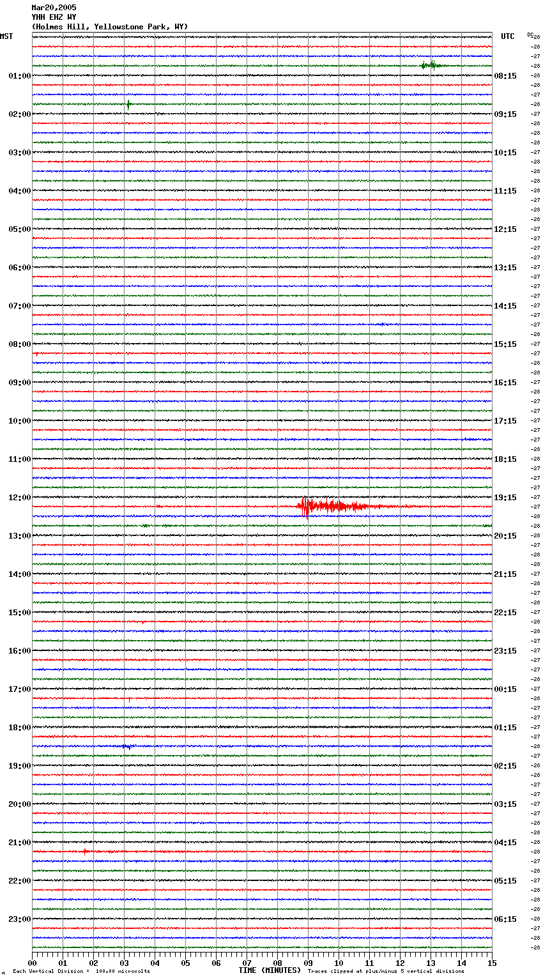Click the "13" minute axis tick label

tap(431, 963)
